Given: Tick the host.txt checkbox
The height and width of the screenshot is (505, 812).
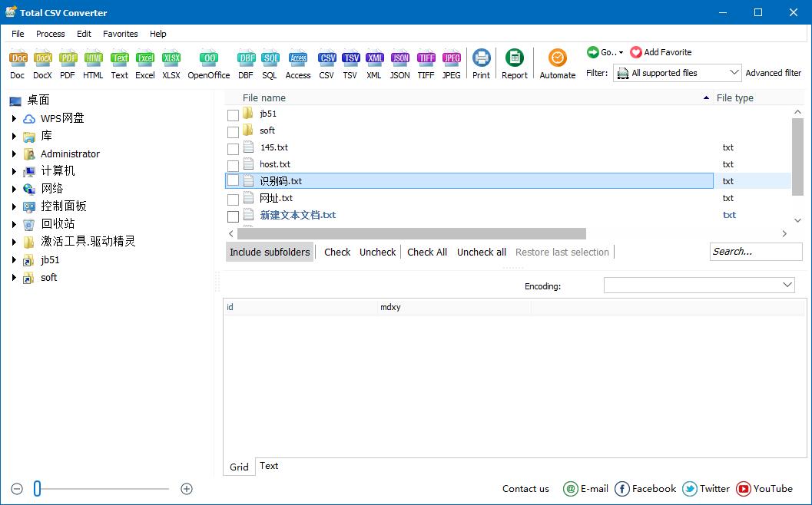Looking at the screenshot, I should [x=233, y=166].
